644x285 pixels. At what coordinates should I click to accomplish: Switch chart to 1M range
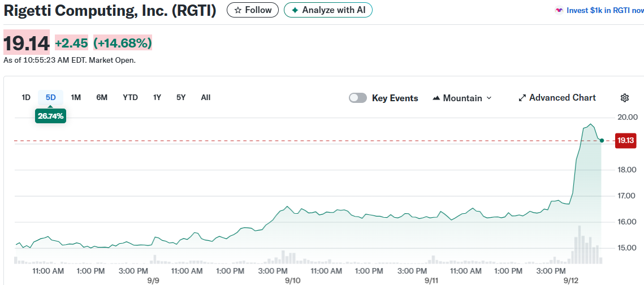click(x=76, y=97)
